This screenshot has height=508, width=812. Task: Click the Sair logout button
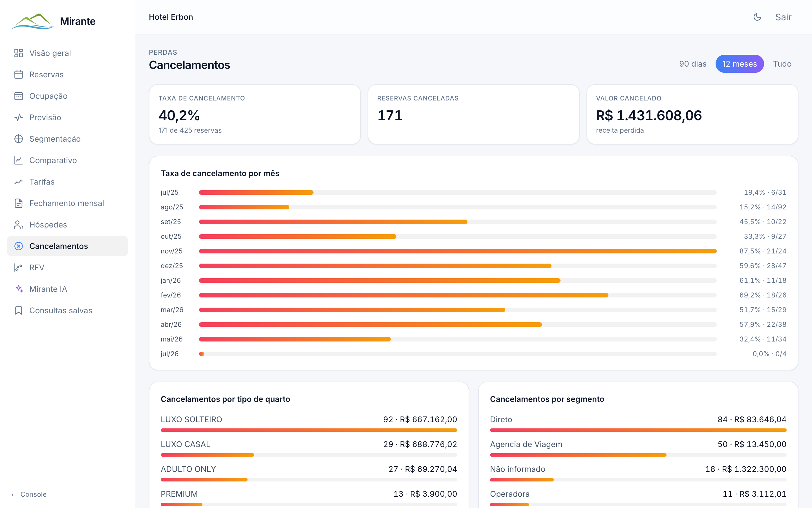pyautogui.click(x=783, y=17)
